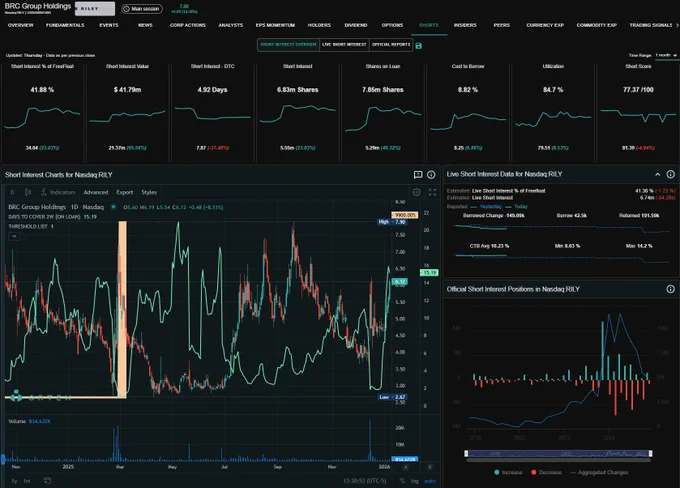680x488 pixels.
Task: Click the chart Export button
Action: [x=125, y=192]
